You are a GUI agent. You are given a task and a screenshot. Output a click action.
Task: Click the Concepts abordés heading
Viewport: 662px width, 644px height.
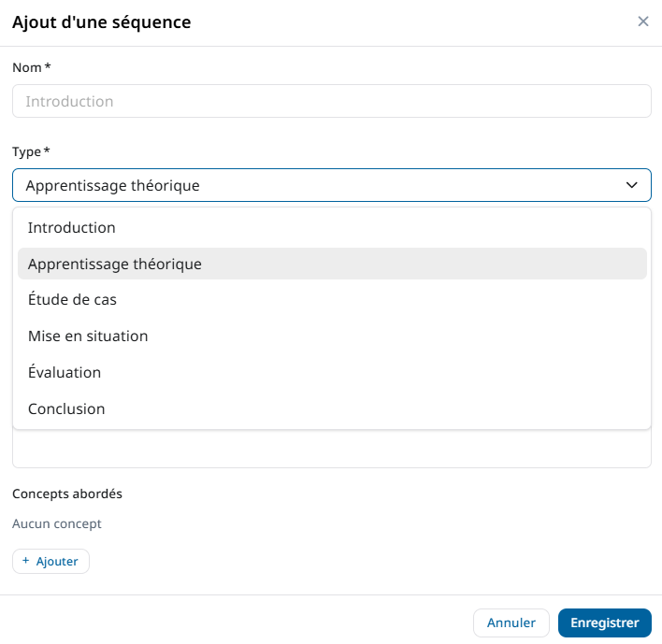pyautogui.click(x=67, y=494)
